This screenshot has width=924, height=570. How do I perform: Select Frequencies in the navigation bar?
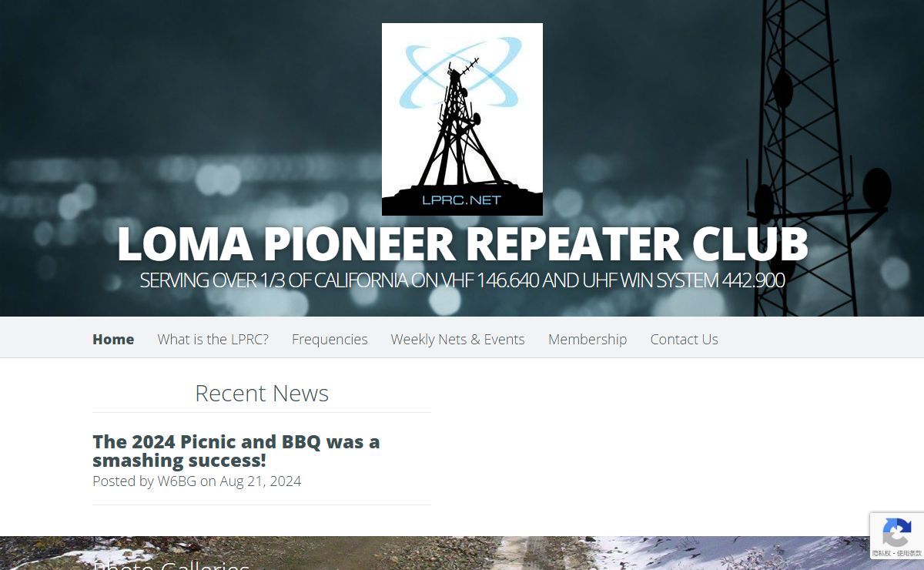tap(330, 339)
